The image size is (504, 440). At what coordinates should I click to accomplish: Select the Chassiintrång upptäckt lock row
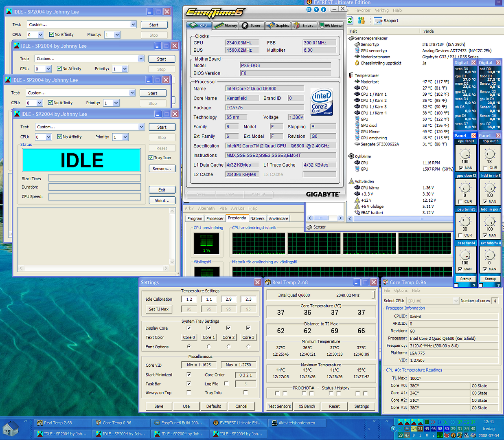378,63
